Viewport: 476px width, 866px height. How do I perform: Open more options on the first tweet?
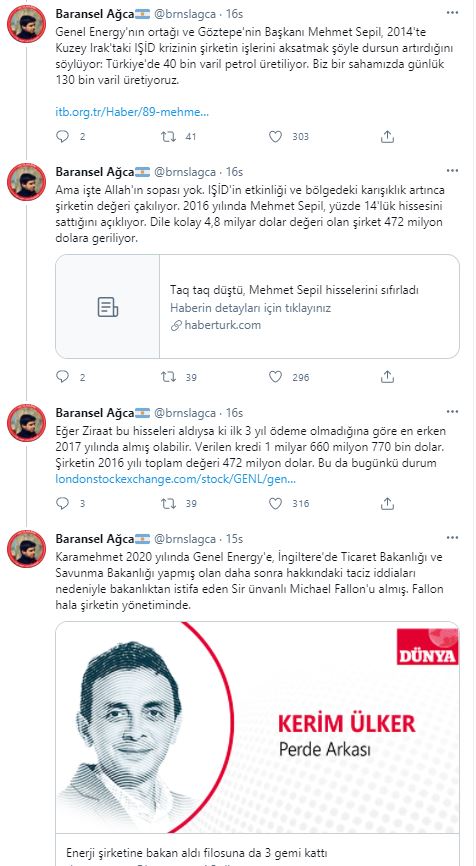(452, 12)
